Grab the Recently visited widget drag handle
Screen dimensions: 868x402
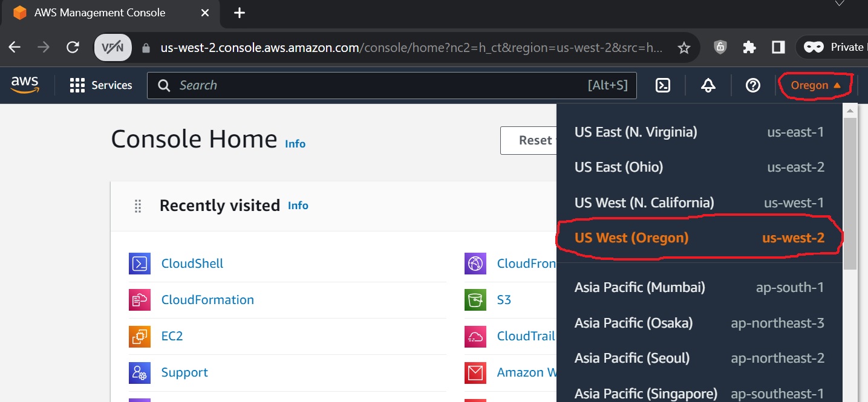pyautogui.click(x=138, y=206)
